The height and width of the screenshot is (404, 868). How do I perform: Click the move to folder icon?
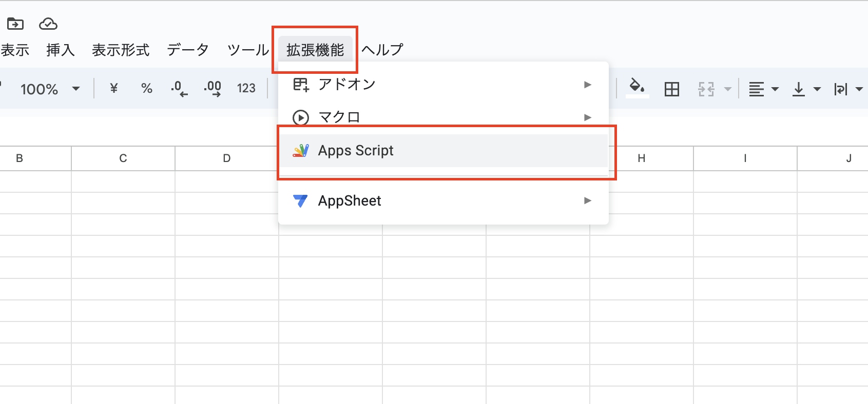point(15,24)
